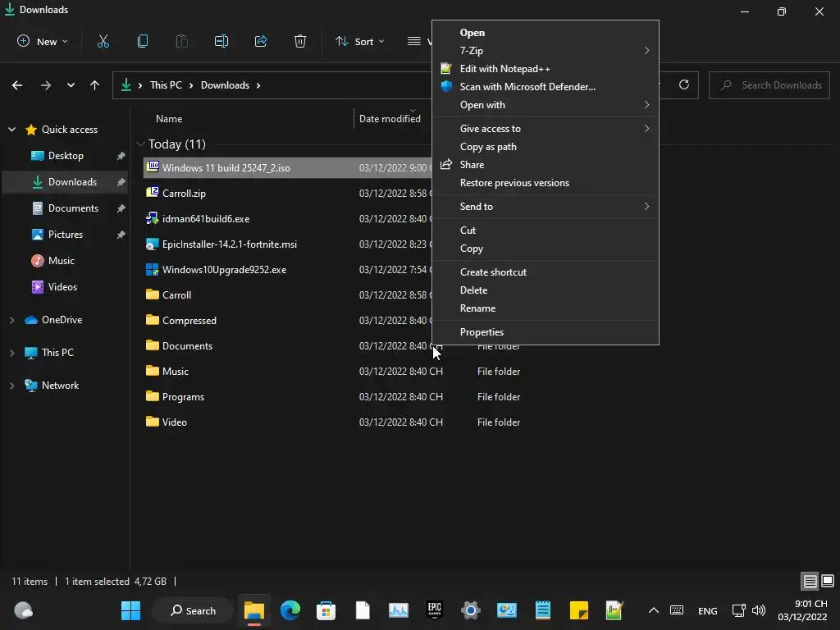Open touch keyboard tray icon
Screen dimensions: 840x630
pos(677,610)
